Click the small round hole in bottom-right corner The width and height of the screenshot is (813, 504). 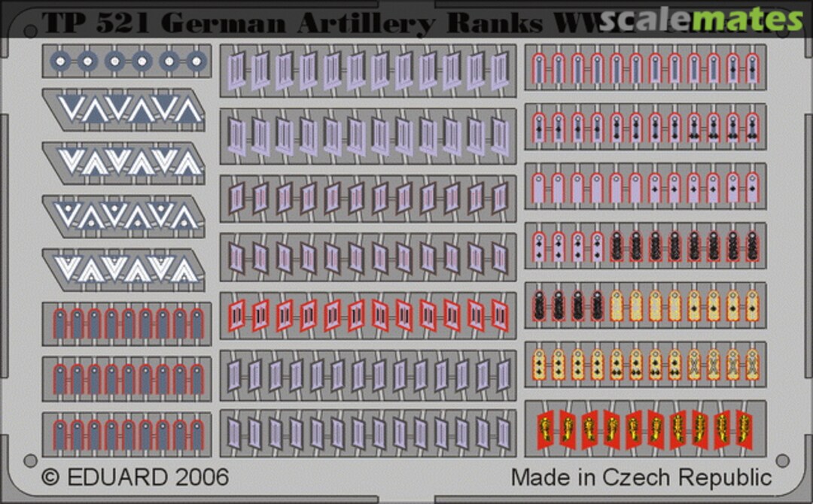pyautogui.click(x=783, y=460)
